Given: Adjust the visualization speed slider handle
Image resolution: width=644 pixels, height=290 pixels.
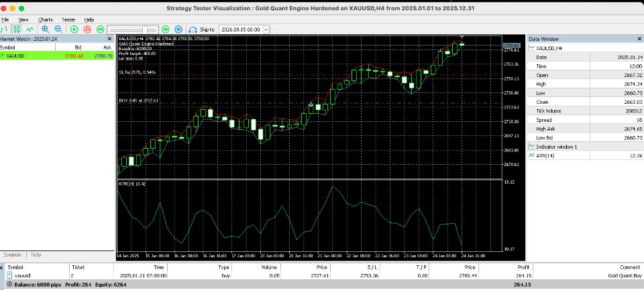Looking at the screenshot, I should point(145,29).
